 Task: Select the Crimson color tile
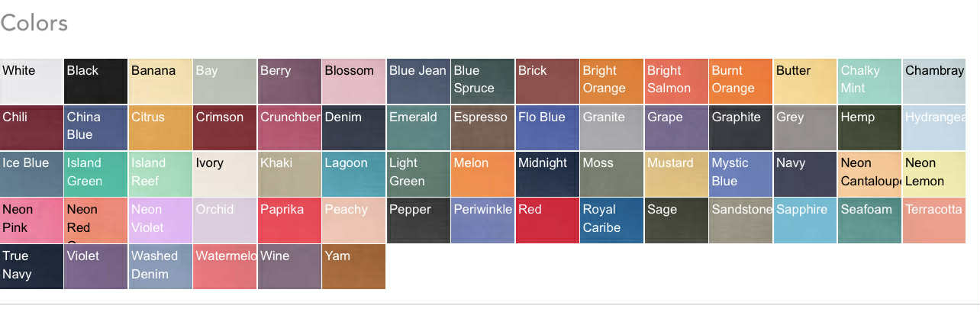(x=224, y=127)
